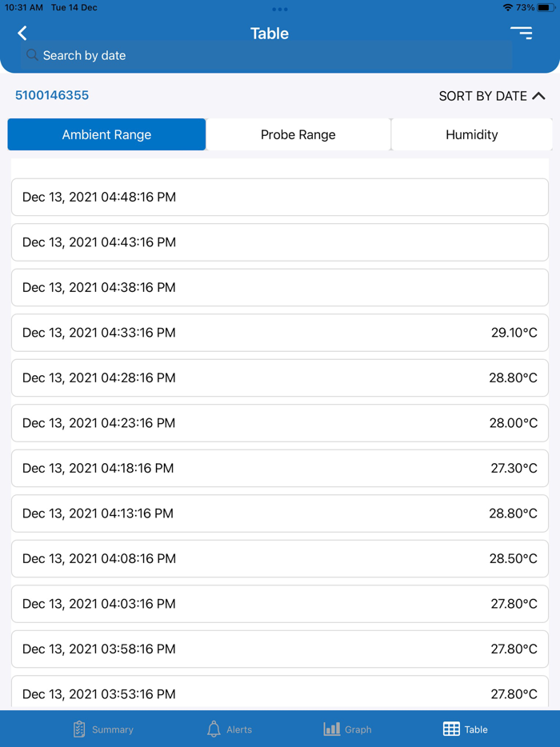Select the 04:08:16 PM 28.50°C row
The image size is (560, 747).
click(280, 559)
